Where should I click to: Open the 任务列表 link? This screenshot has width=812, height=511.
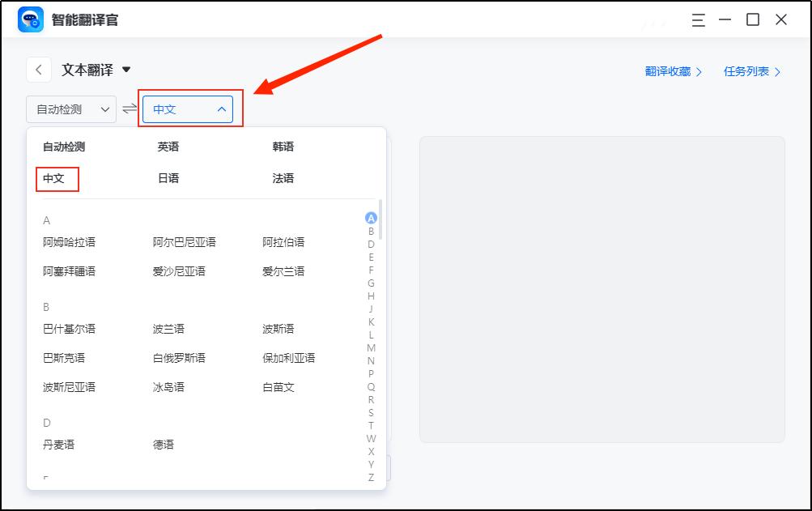pos(747,71)
